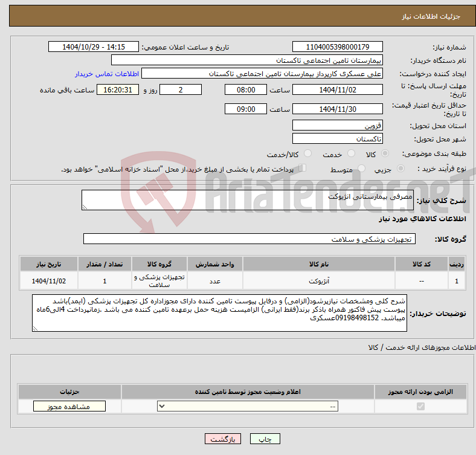Click the کد کالا column header
Screen dimensions: 476x455
422,264
